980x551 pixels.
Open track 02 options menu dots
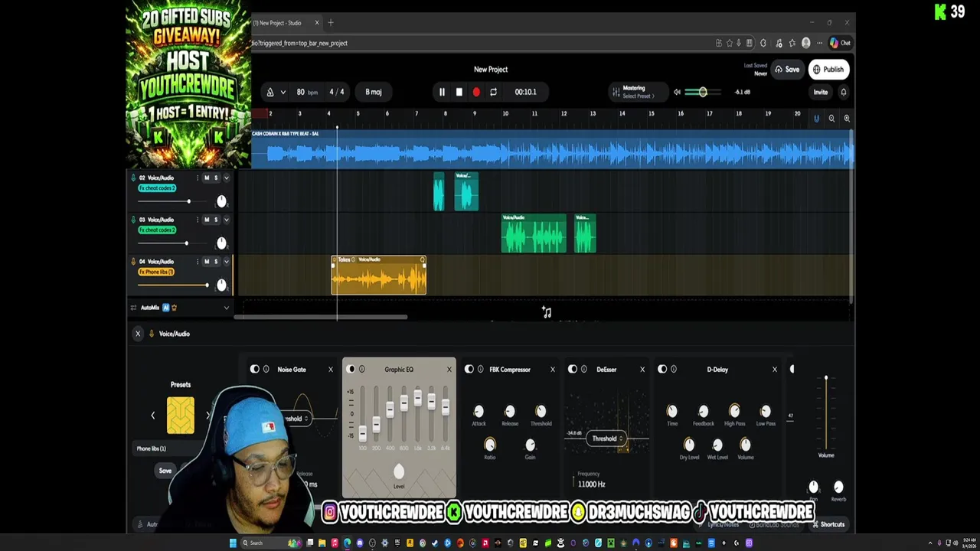click(198, 178)
